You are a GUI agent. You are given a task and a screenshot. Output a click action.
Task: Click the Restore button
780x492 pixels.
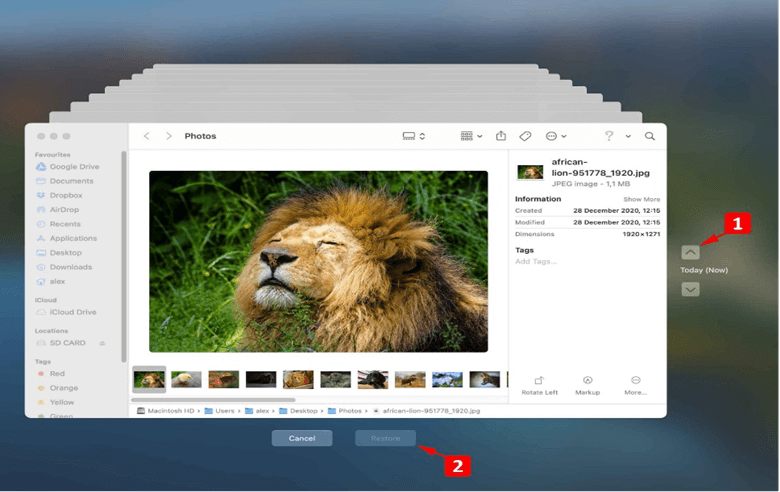pos(386,438)
